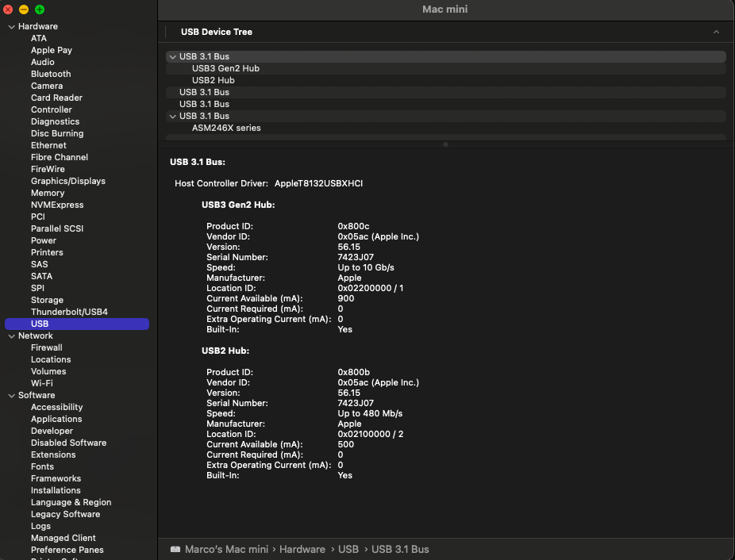
Task: Select NVMExpress in the sidebar
Action: 57,205
